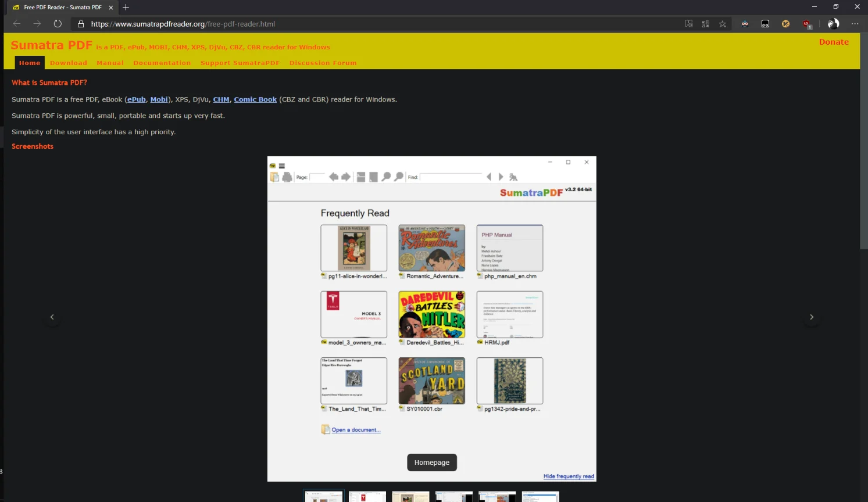The width and height of the screenshot is (868, 502).
Task: Click the fit page icon in SumatraPDF toolbar
Action: pos(373,177)
